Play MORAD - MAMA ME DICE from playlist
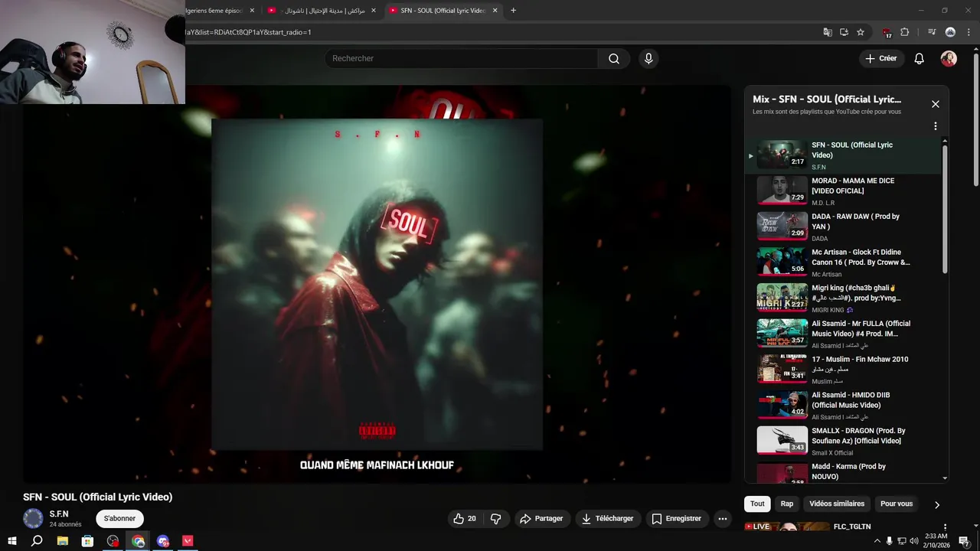Image resolution: width=980 pixels, height=551 pixels. tap(842, 191)
